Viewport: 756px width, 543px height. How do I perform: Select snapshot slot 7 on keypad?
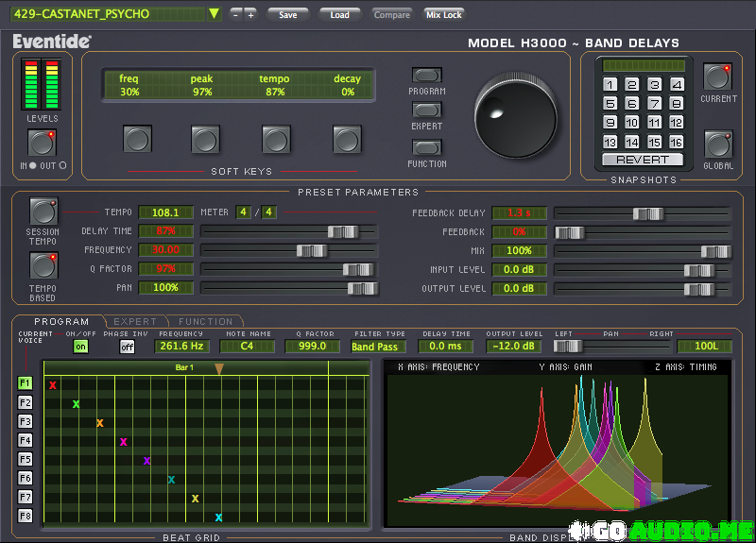[654, 103]
